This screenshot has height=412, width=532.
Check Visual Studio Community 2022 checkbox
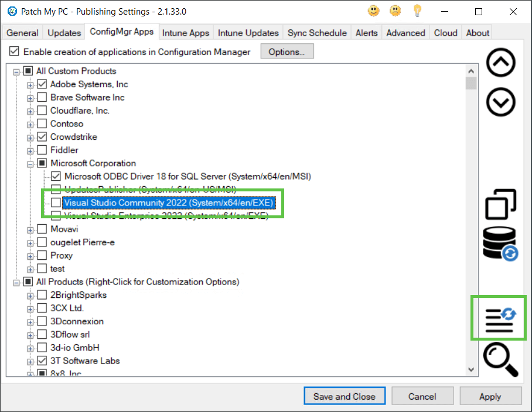pyautogui.click(x=56, y=202)
